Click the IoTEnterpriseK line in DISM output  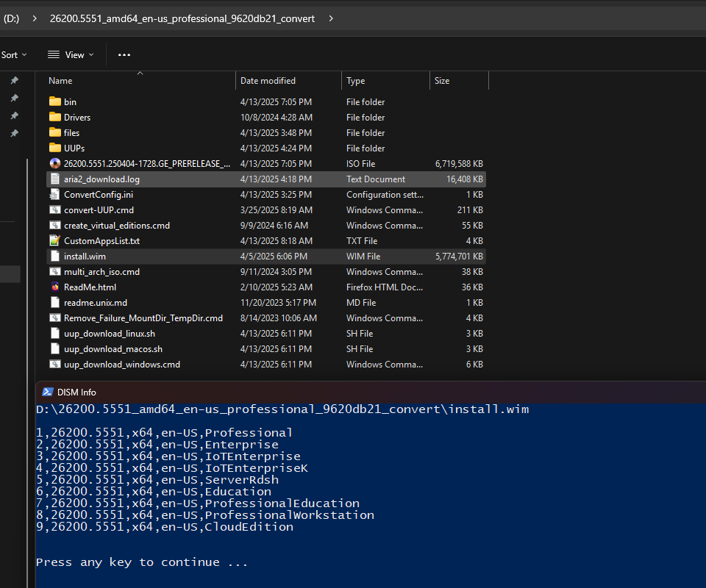(x=172, y=468)
